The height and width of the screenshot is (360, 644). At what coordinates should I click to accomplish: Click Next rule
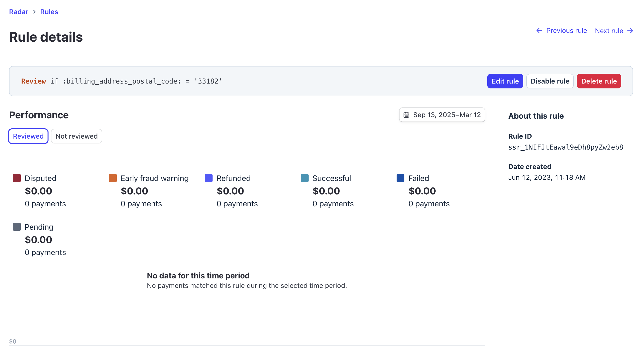click(x=609, y=30)
